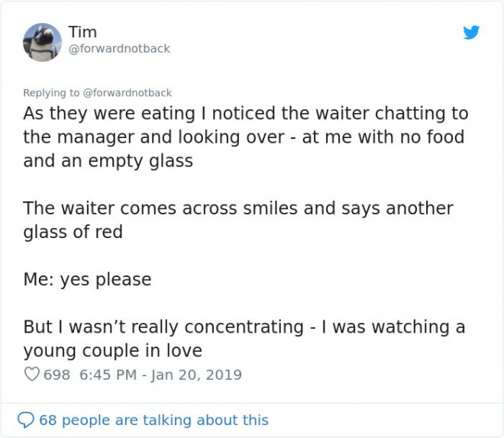
Task: Click the display name "Tim"
Action: click(x=82, y=31)
